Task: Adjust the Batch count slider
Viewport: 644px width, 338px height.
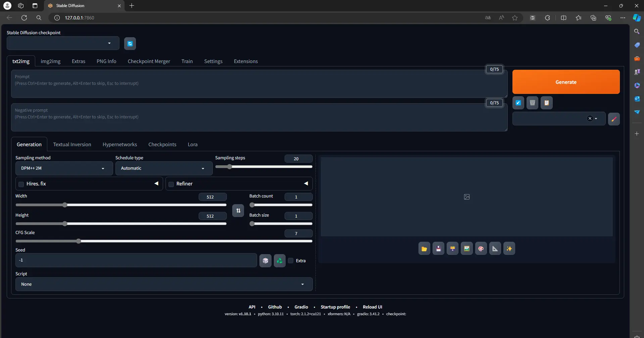Action: tap(281, 205)
